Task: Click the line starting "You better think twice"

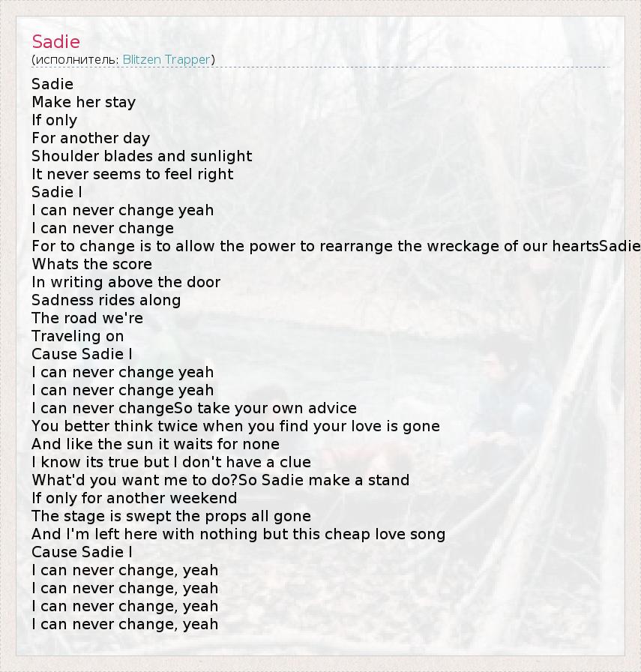Action: pos(235,426)
